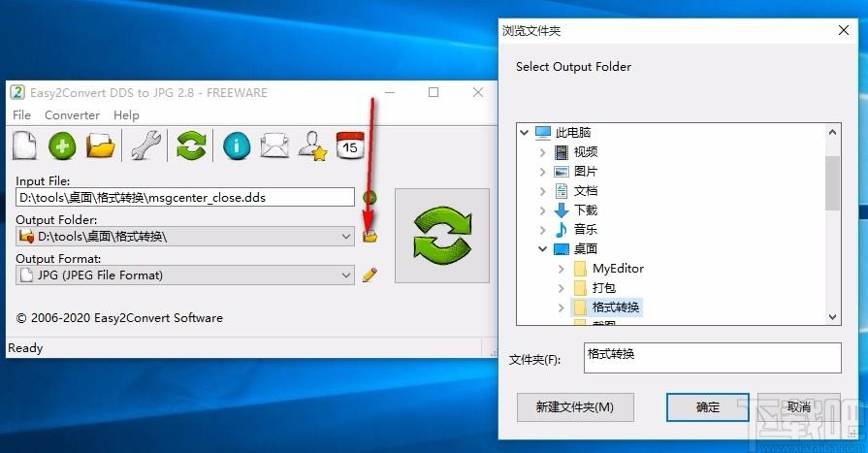Click the New blank page toolbar icon
Image resolution: width=868 pixels, height=453 pixels.
tap(25, 146)
